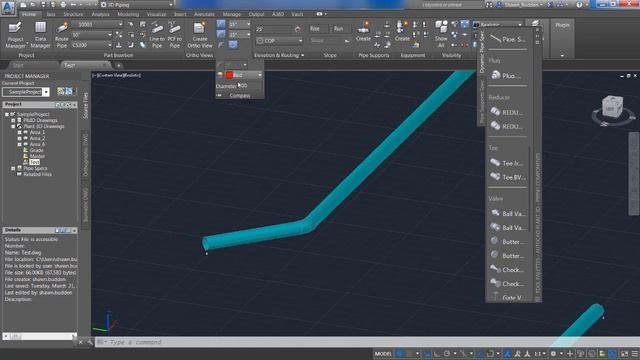Open the pipe size 10" dropdown
The image size is (640, 360).
coord(91,35)
